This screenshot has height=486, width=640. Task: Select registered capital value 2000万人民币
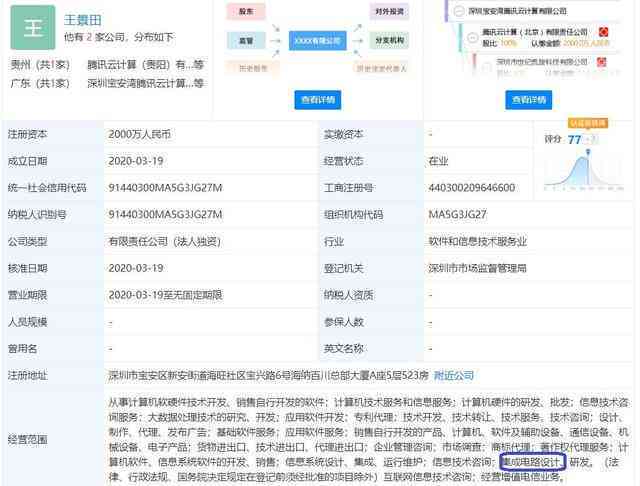139,134
